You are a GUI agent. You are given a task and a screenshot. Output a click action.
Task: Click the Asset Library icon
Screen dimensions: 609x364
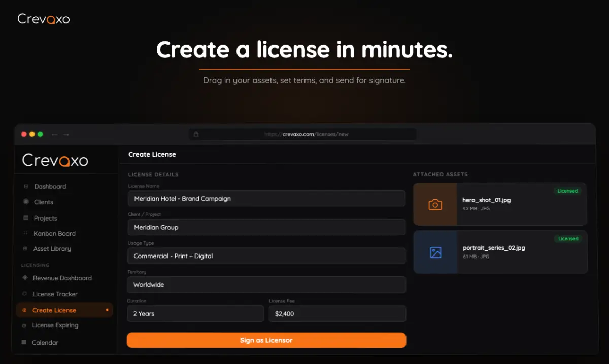point(26,249)
